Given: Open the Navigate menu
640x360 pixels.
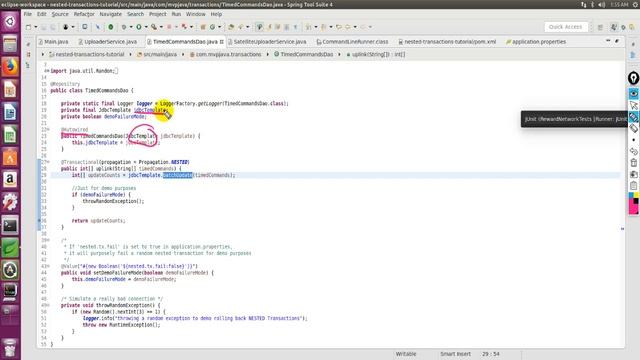Looking at the screenshot, I should [x=111, y=14].
